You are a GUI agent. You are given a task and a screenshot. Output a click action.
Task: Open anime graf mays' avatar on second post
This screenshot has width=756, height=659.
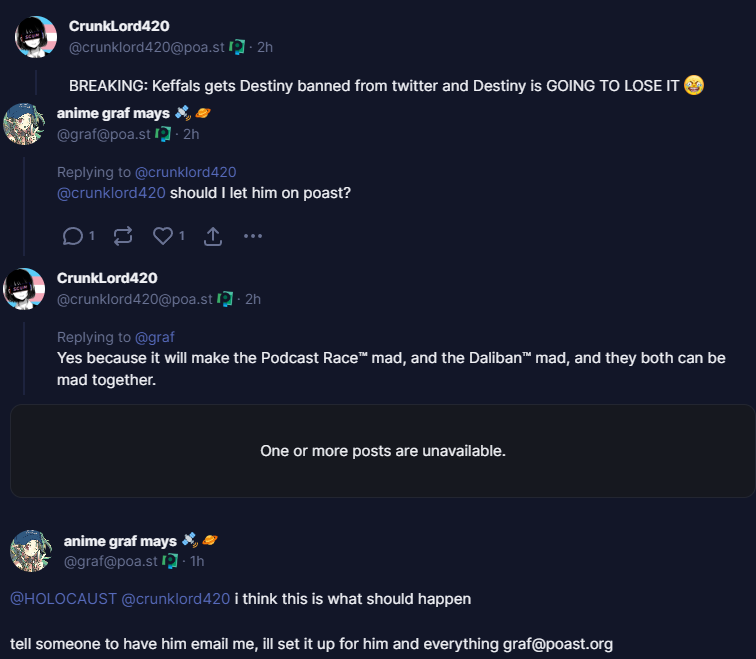point(24,124)
